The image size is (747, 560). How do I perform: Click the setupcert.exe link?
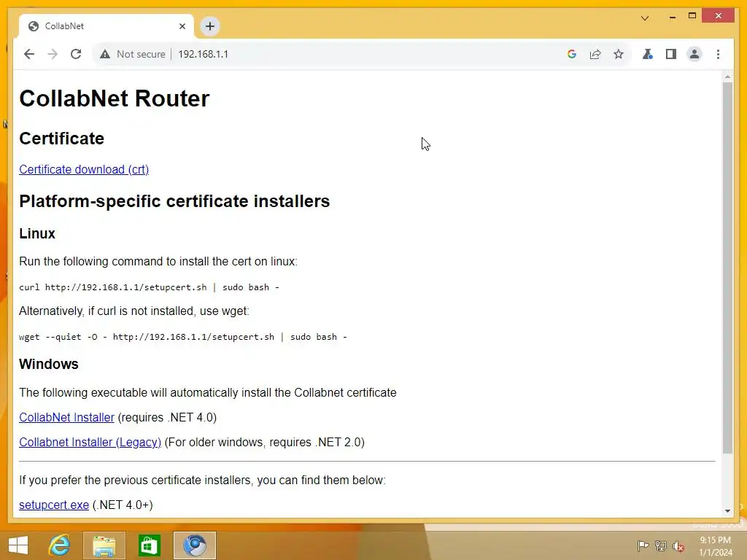54,505
